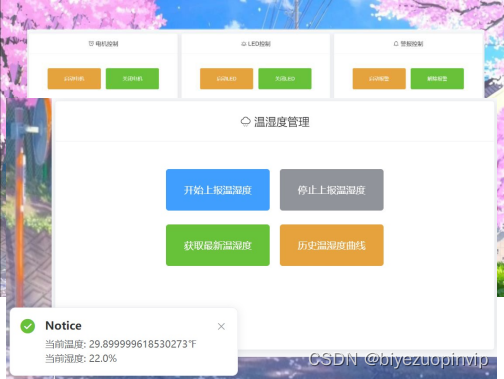
Task: Click the orange start motor button under 电机控制
Action: click(x=74, y=79)
